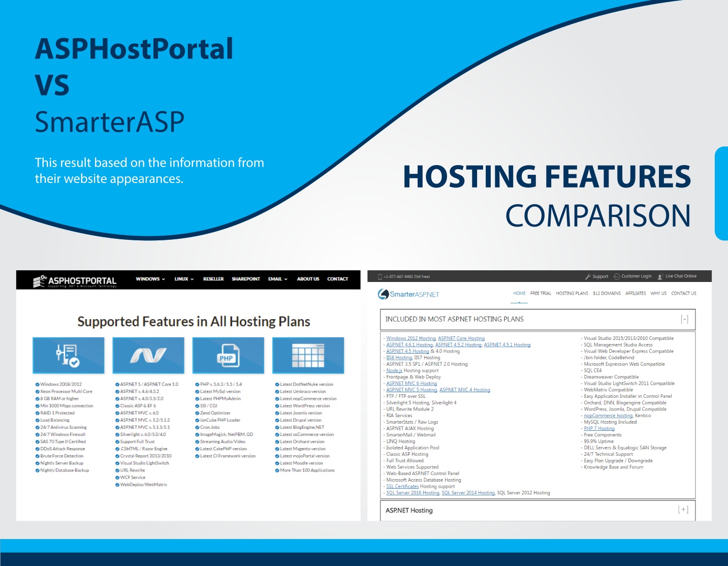Open the ASP.NET 4.5.2 Hosting link

point(458,345)
